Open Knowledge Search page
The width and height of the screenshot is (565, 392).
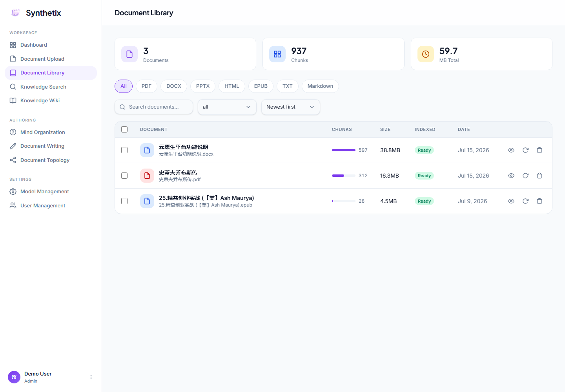51,87
